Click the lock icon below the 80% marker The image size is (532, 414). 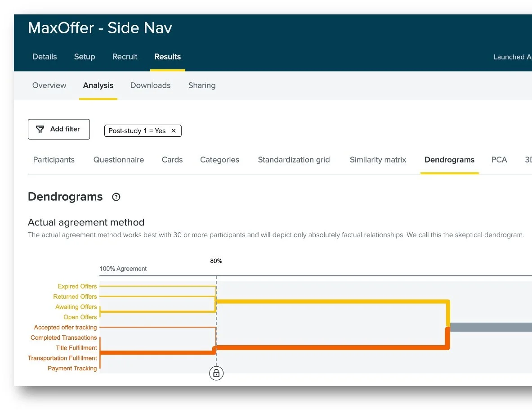click(x=216, y=373)
